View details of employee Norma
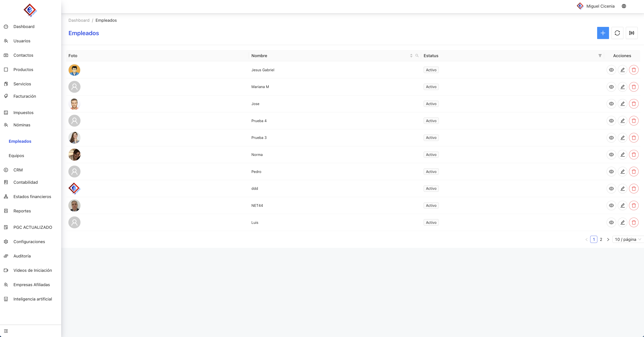644x337 pixels. pos(611,155)
